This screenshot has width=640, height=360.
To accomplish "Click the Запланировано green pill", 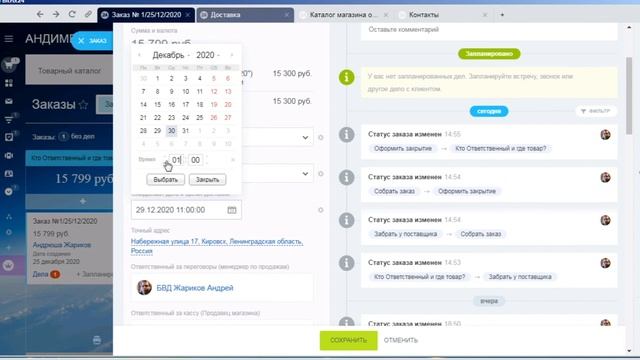I will click(x=489, y=54).
